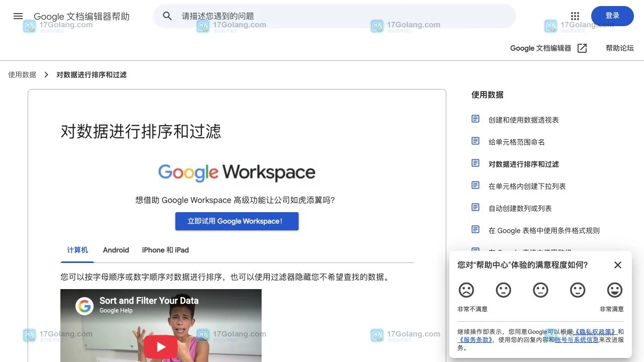Click document icon next to 在 Google 表格中使用条件格式规则
644x362 pixels.
point(475,230)
